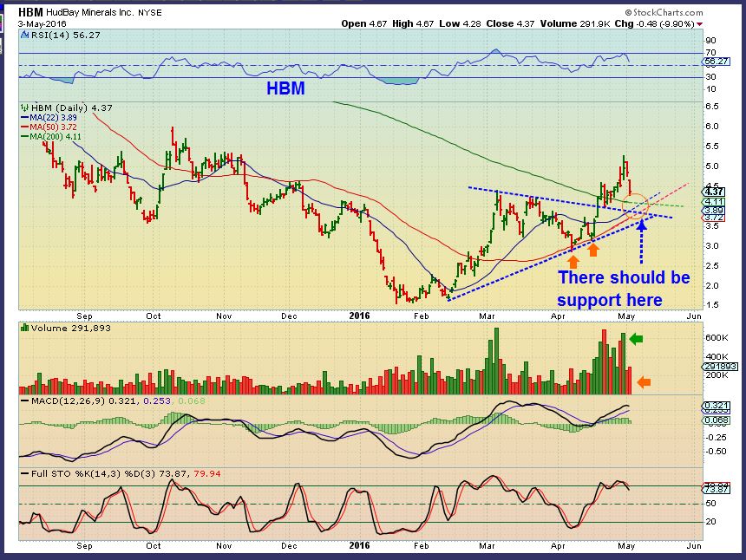This screenshot has width=746, height=560.
Task: Click the Full STO line-style icon
Action: [24, 473]
